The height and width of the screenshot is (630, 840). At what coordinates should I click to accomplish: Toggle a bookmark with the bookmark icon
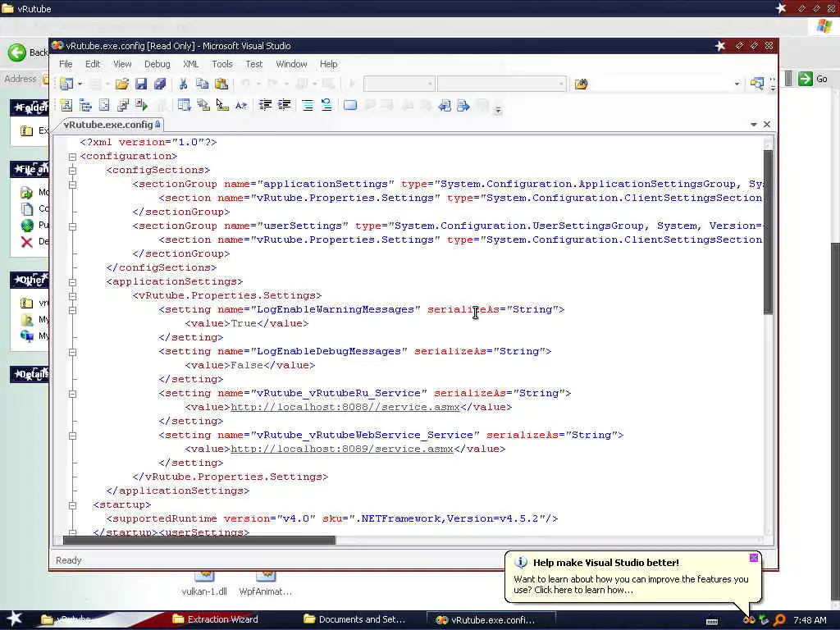point(350,105)
